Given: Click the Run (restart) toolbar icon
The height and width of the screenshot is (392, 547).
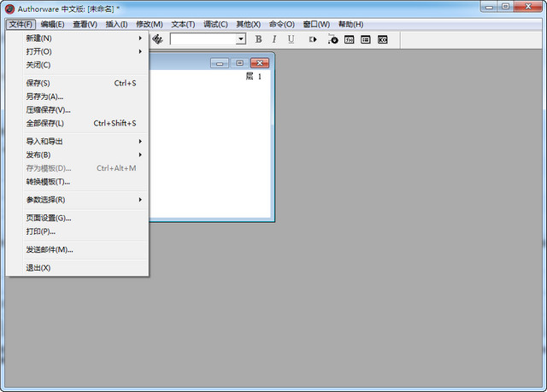Looking at the screenshot, I should 313,39.
